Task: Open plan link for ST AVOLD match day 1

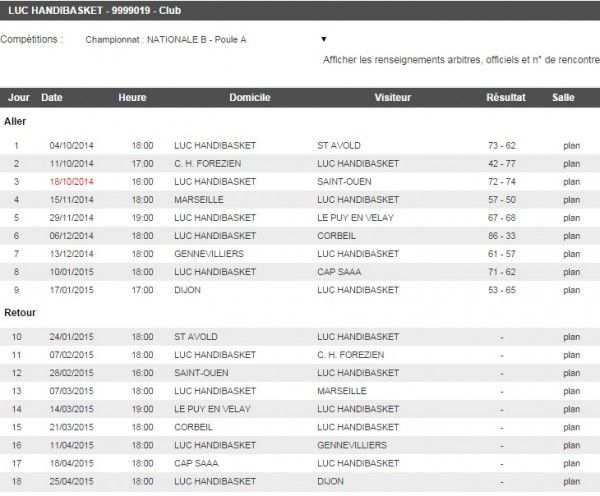Action: [x=571, y=145]
